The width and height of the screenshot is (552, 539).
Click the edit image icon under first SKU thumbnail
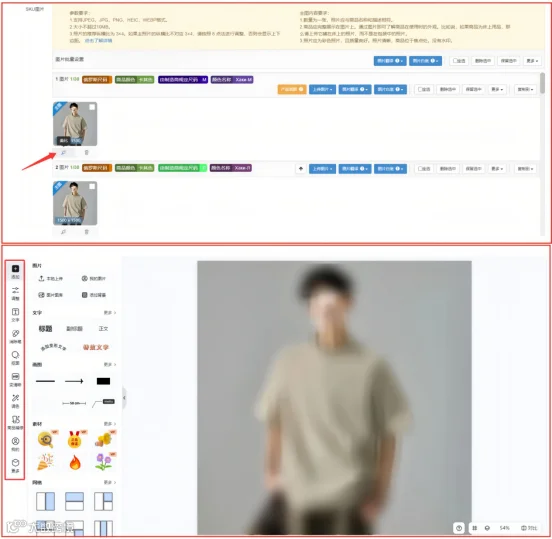coord(63,152)
